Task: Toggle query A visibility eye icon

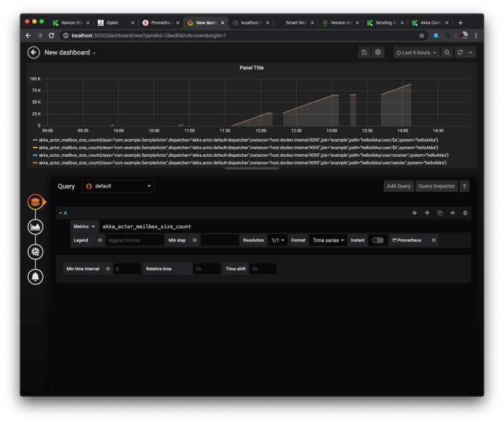Action: [x=452, y=212]
